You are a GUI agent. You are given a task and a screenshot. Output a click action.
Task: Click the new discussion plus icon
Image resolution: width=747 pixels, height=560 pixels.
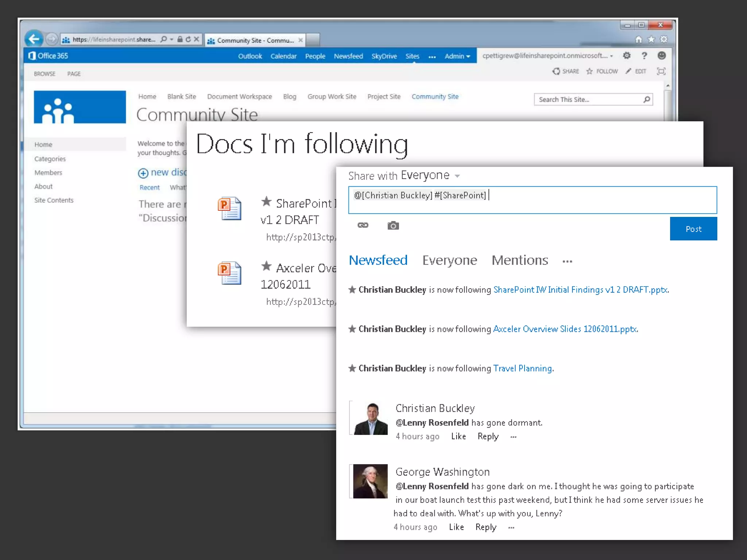click(x=143, y=173)
